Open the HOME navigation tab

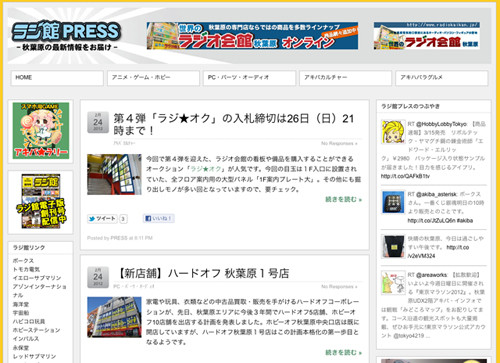point(57,78)
